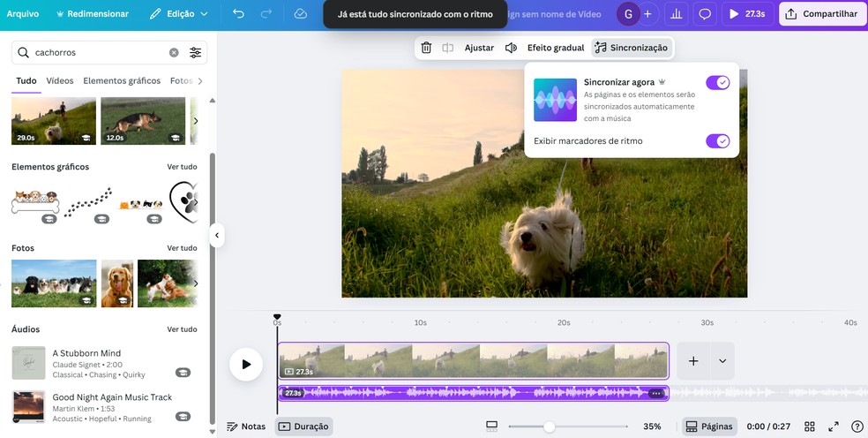The image size is (868, 438).
Task: Toggle the Sincronizar agora switch
Action: [x=717, y=83]
